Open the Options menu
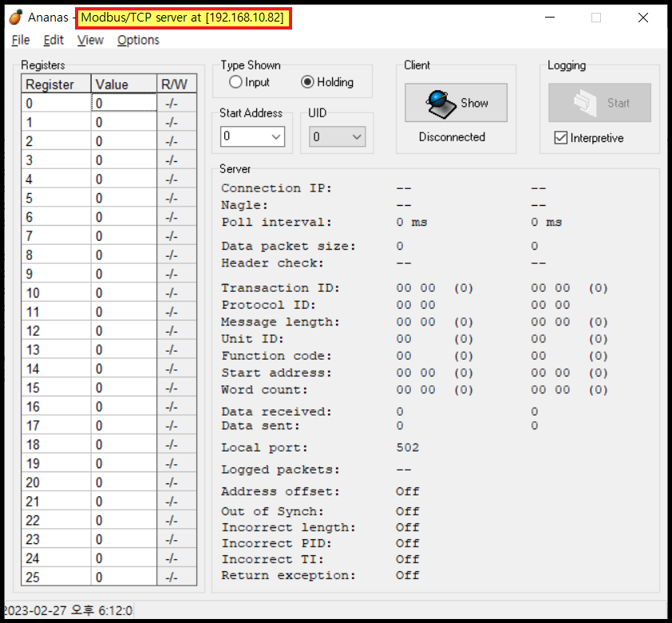The width and height of the screenshot is (672, 623). pos(137,40)
